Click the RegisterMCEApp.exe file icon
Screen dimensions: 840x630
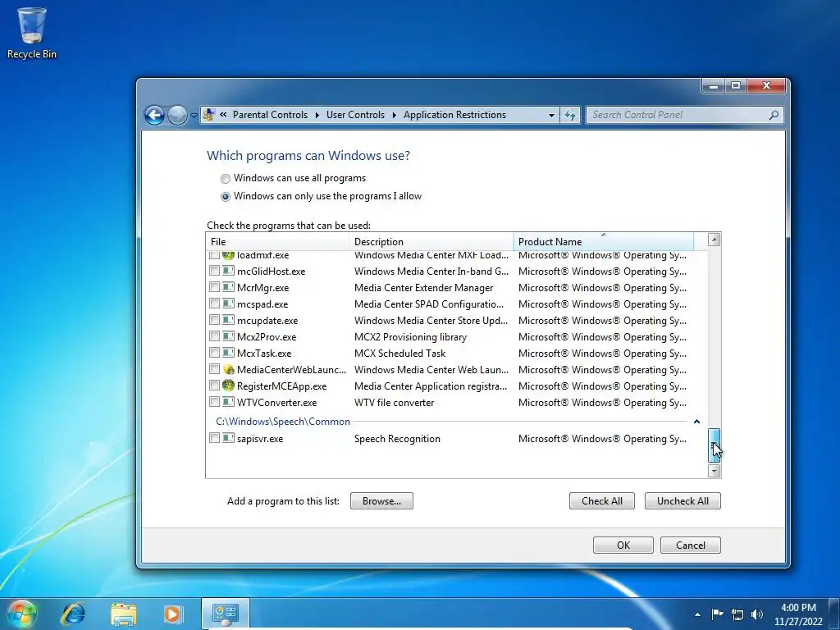(228, 386)
